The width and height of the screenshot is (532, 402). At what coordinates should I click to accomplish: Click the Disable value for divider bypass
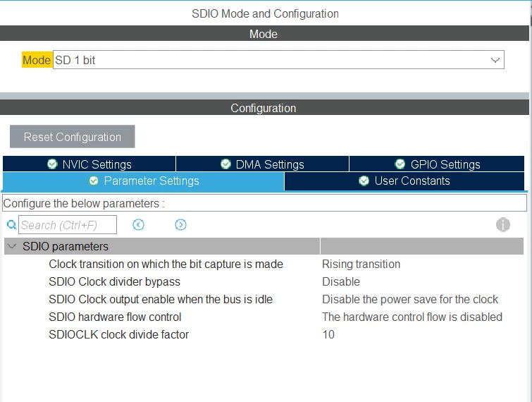coord(340,282)
